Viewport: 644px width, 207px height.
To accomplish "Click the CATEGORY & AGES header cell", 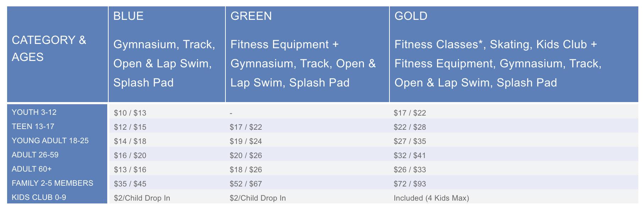I will click(x=58, y=54).
